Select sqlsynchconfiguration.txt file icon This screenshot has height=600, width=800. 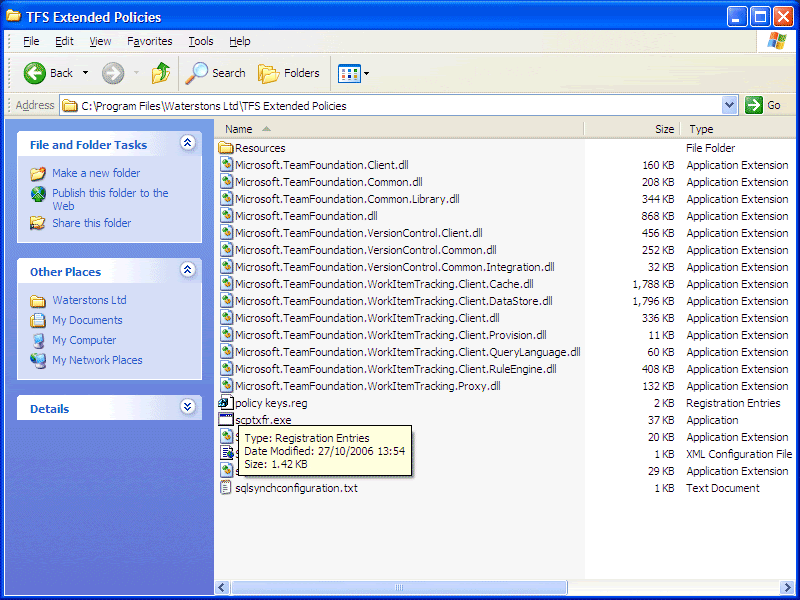click(x=226, y=488)
